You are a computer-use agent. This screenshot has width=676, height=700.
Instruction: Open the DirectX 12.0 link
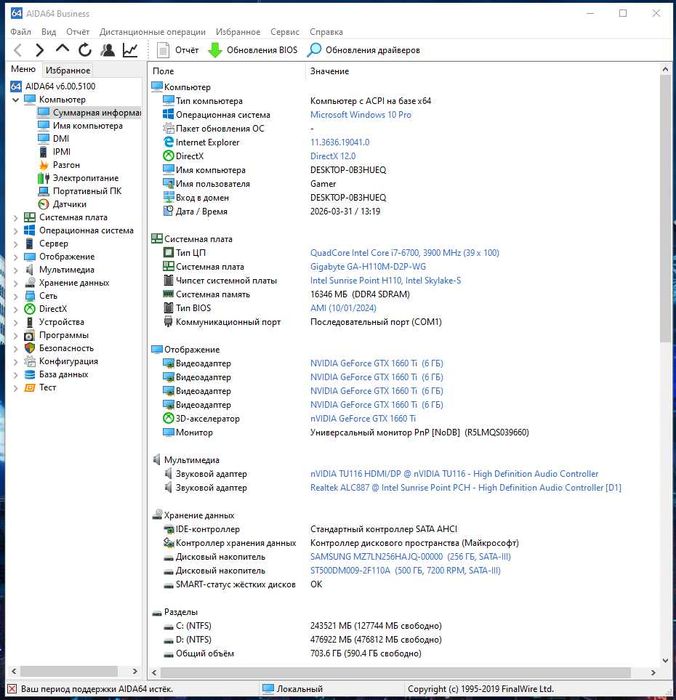[333, 156]
